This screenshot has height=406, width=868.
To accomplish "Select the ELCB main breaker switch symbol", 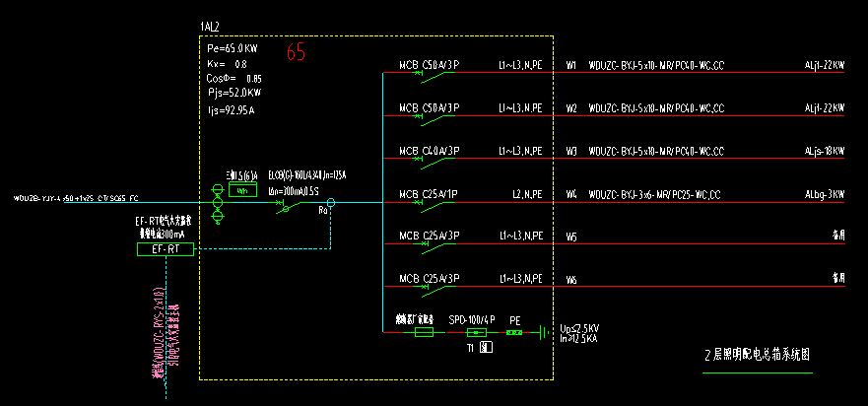I will tap(290, 206).
